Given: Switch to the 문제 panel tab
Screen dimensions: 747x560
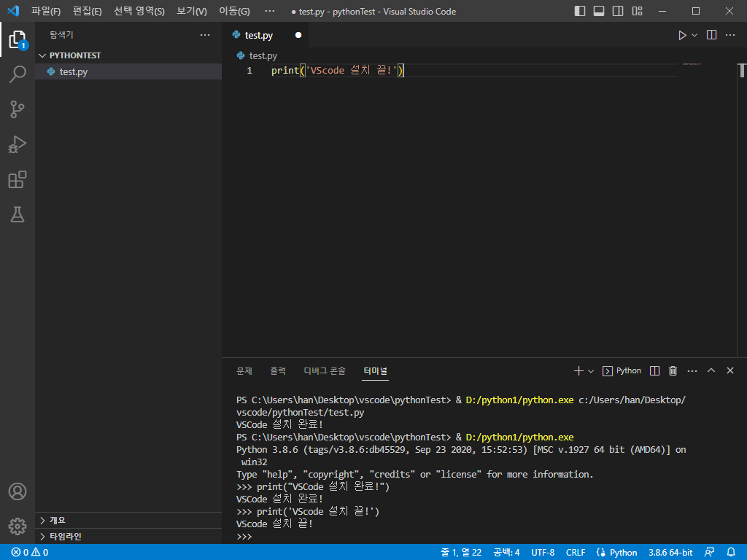Looking at the screenshot, I should [x=244, y=370].
